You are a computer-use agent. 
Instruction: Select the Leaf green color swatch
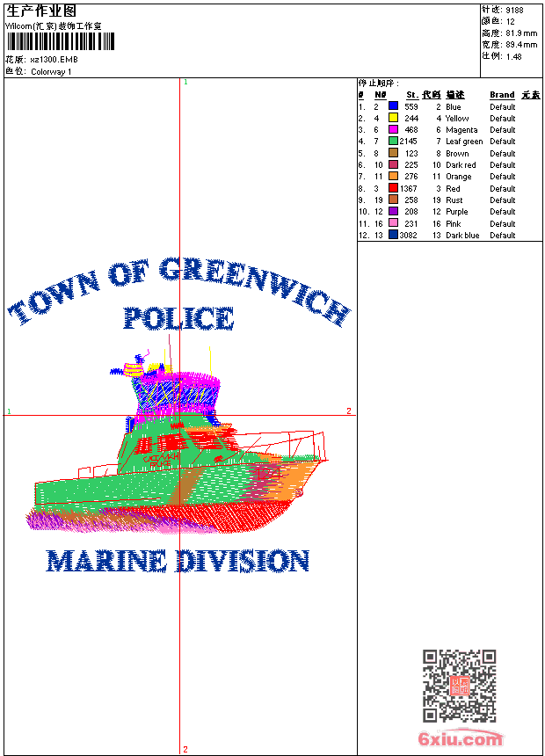coord(394,142)
